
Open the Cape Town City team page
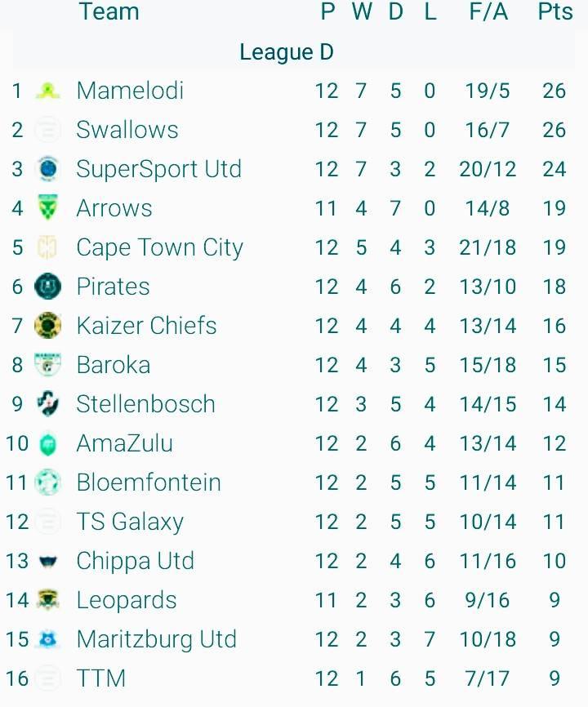pos(159,248)
